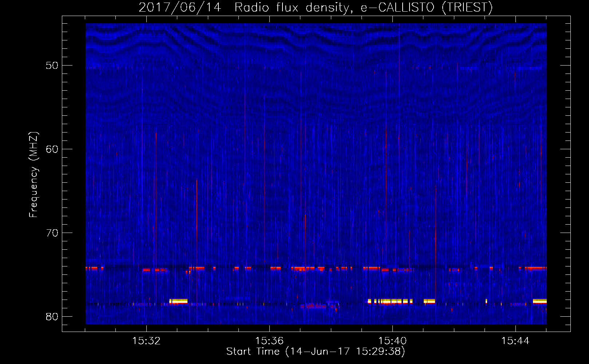Click the 15:40 time tick label
Viewport: 589px width, 364px height.
point(392,341)
